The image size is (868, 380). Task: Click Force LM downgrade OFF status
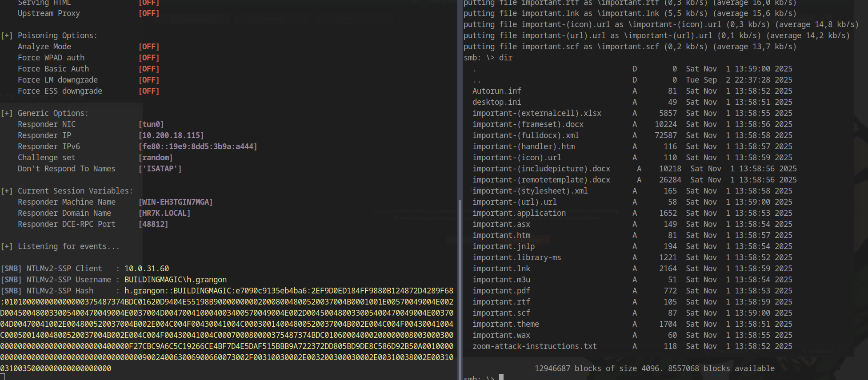point(149,80)
